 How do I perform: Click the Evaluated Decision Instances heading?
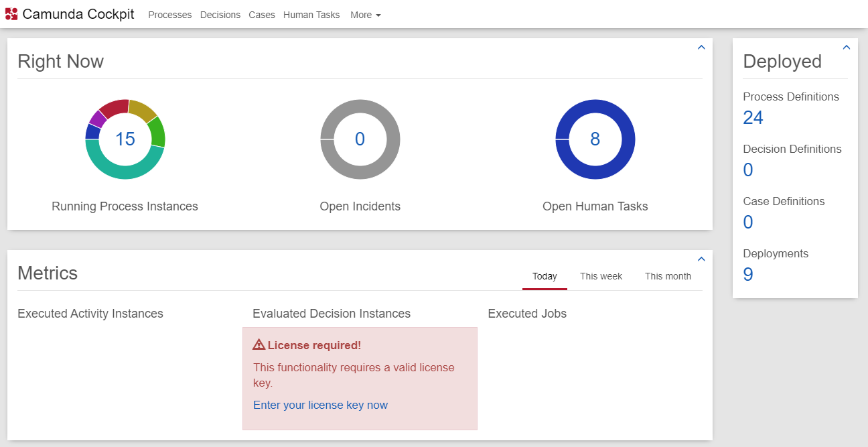[x=332, y=314]
